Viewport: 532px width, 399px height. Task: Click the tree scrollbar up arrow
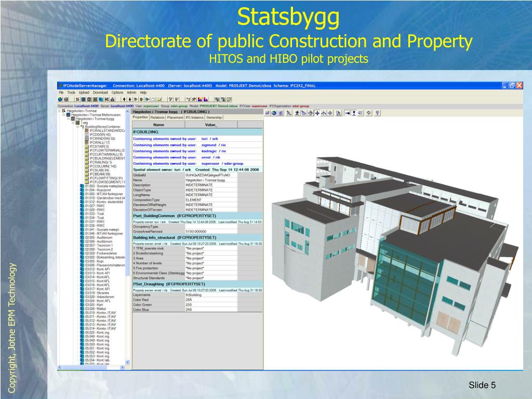128,111
